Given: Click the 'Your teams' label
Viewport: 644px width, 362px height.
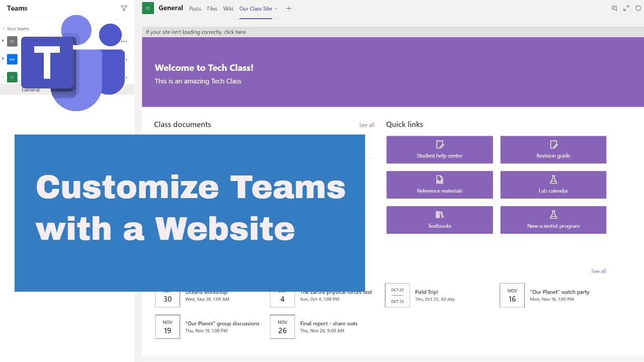Looking at the screenshot, I should [x=18, y=29].
